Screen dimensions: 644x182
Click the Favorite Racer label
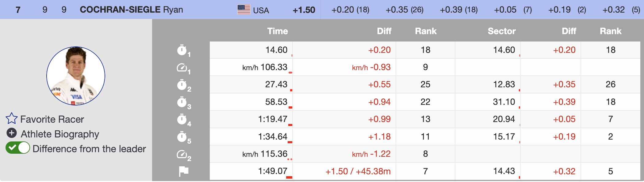(x=52, y=119)
